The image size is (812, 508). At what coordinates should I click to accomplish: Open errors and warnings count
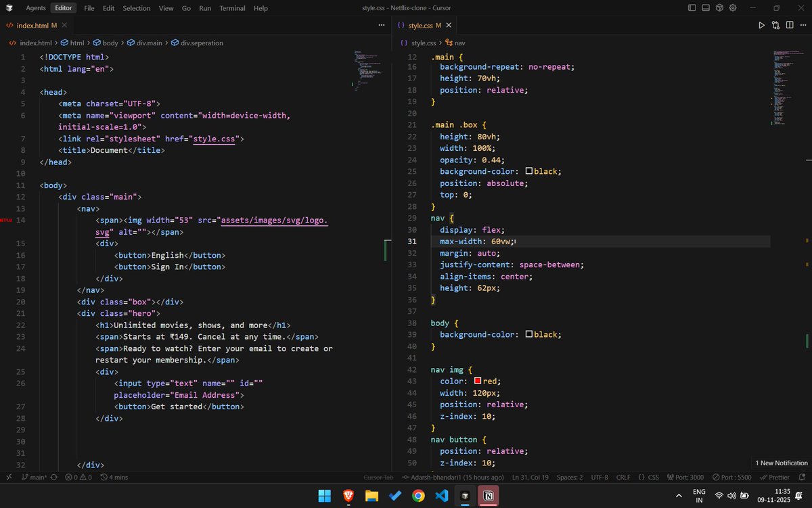78,477
